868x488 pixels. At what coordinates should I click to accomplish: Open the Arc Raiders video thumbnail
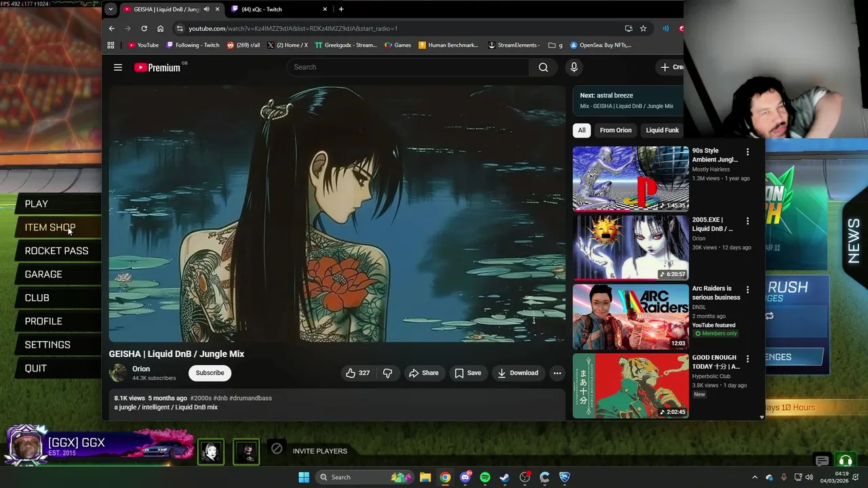pyautogui.click(x=631, y=317)
